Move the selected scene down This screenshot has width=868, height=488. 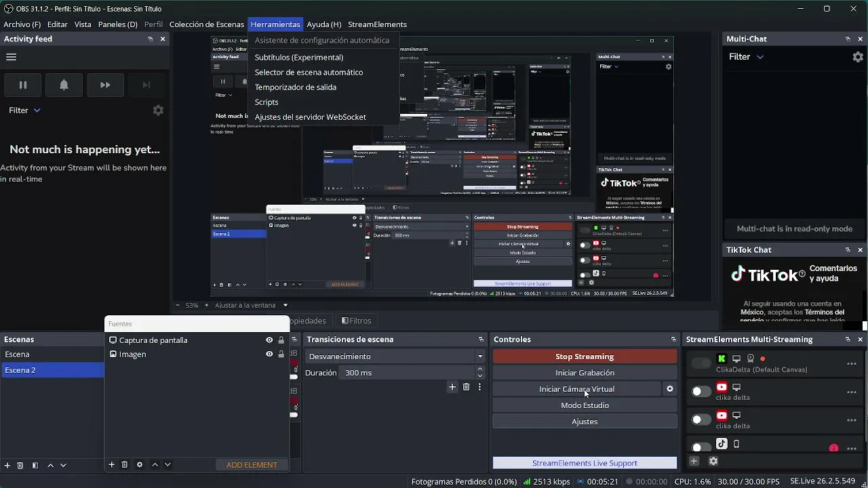coord(63,465)
